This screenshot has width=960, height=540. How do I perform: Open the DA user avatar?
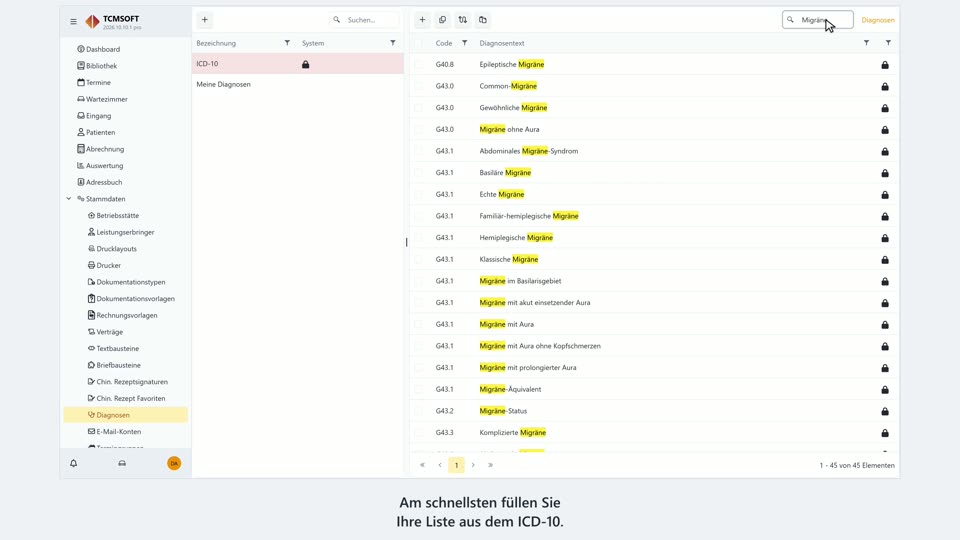(174, 463)
